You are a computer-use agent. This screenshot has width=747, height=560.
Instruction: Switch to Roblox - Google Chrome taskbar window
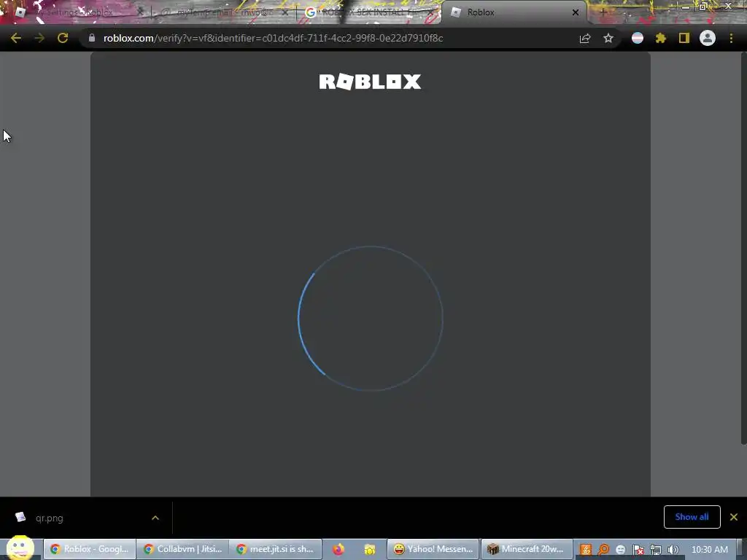[90, 549]
